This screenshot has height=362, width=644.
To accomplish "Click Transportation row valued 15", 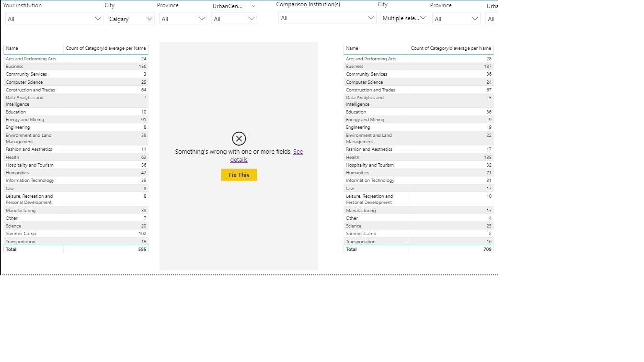I will click(76, 242).
